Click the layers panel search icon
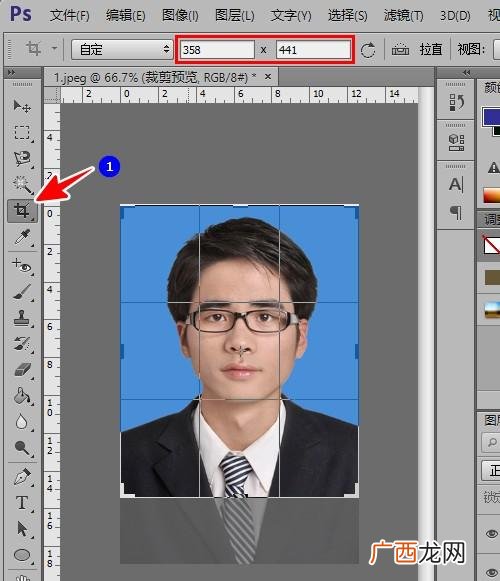The image size is (500, 581). [492, 442]
